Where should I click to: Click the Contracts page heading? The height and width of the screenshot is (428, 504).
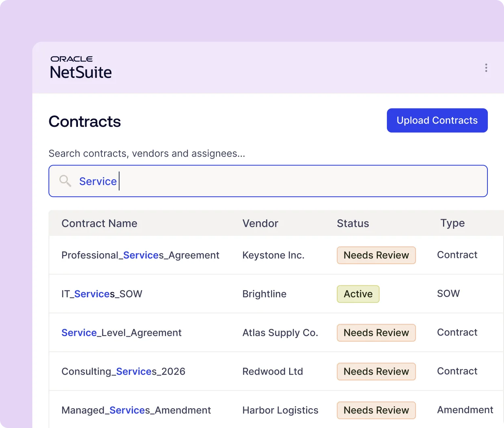tap(85, 122)
